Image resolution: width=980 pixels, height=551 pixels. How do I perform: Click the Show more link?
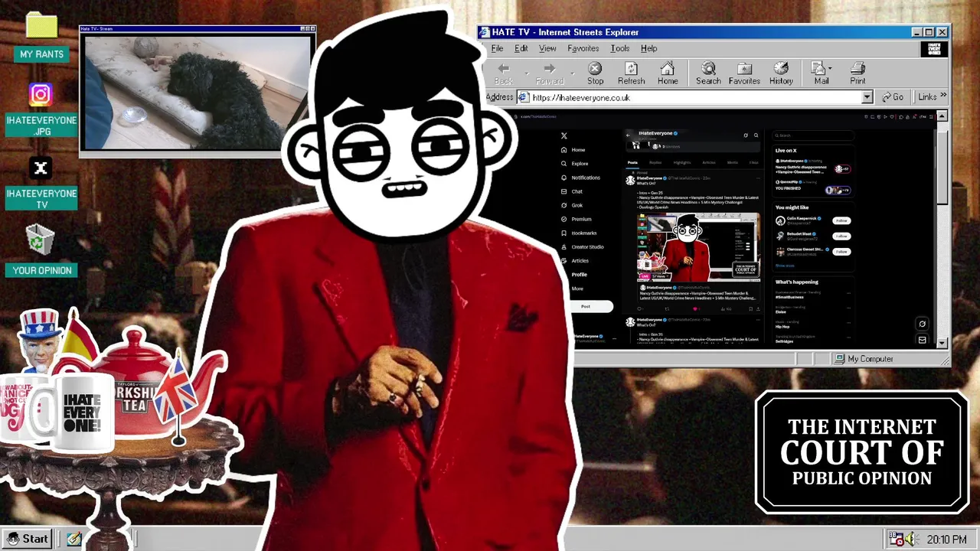coord(785,266)
